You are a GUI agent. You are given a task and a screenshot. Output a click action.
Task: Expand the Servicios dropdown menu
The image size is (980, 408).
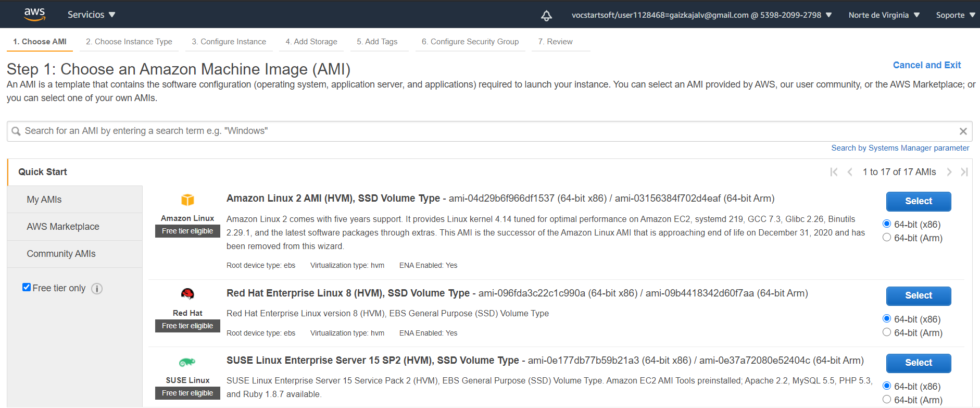pyautogui.click(x=92, y=15)
